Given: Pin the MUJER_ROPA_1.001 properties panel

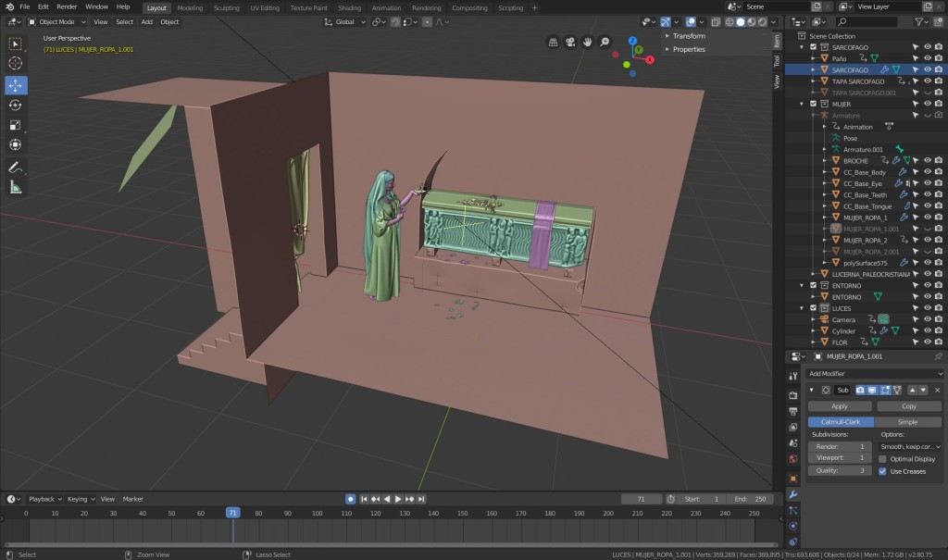Looking at the screenshot, I should point(937,356).
